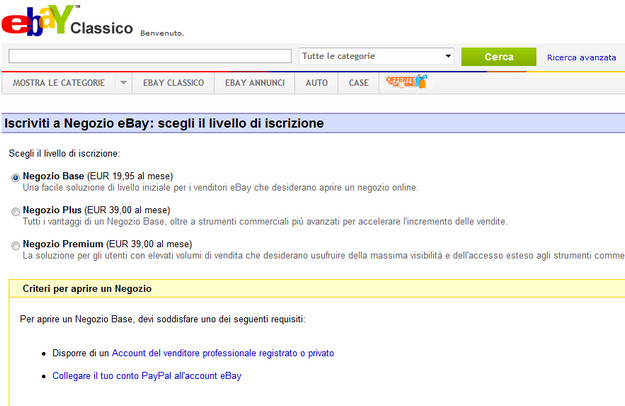Viewport: 625px width, 406px height.
Task: Open Collegare il tuo conto PayPal link
Action: (x=147, y=376)
